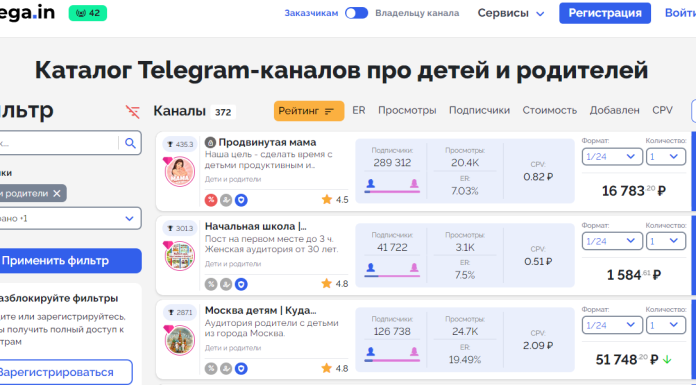The height and width of the screenshot is (385, 696).
Task: Click favorite heart on Продвинутая мама avatar
Action: [167, 160]
